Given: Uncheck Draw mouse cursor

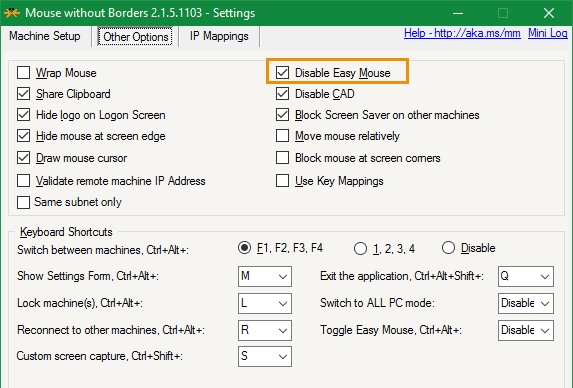Looking at the screenshot, I should pyautogui.click(x=23, y=158).
